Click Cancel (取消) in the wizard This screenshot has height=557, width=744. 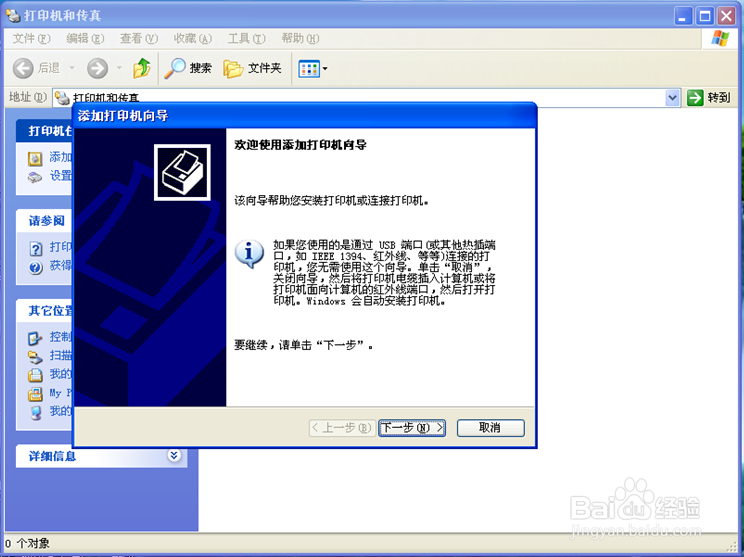coord(491,428)
